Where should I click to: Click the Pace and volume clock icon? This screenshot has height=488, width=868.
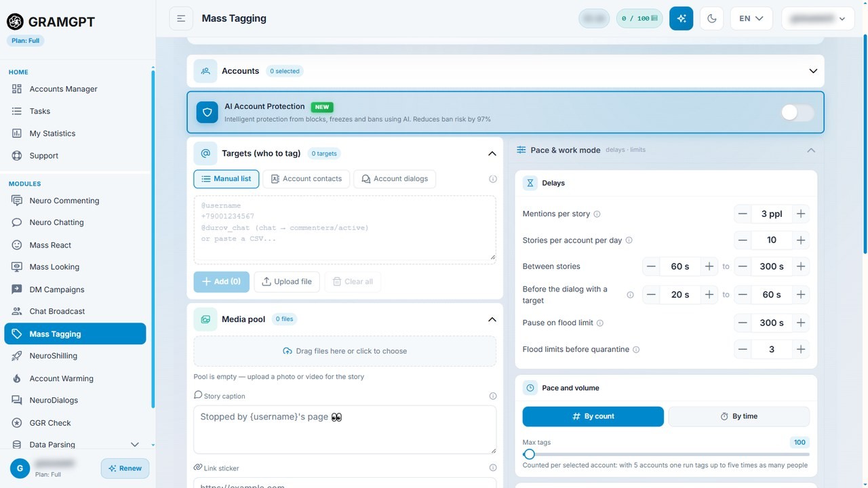click(x=530, y=388)
